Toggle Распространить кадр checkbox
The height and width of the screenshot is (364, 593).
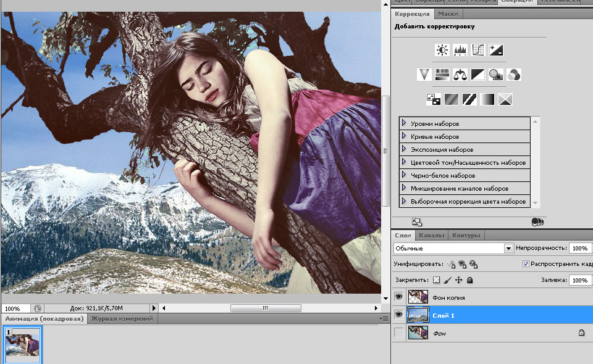click(x=526, y=264)
